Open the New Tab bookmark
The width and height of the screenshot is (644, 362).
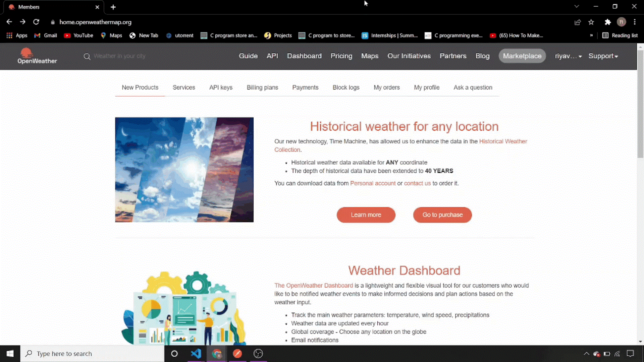144,36
